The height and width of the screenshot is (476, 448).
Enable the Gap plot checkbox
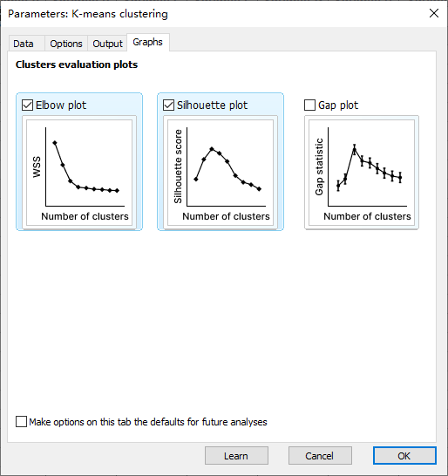[x=309, y=105]
